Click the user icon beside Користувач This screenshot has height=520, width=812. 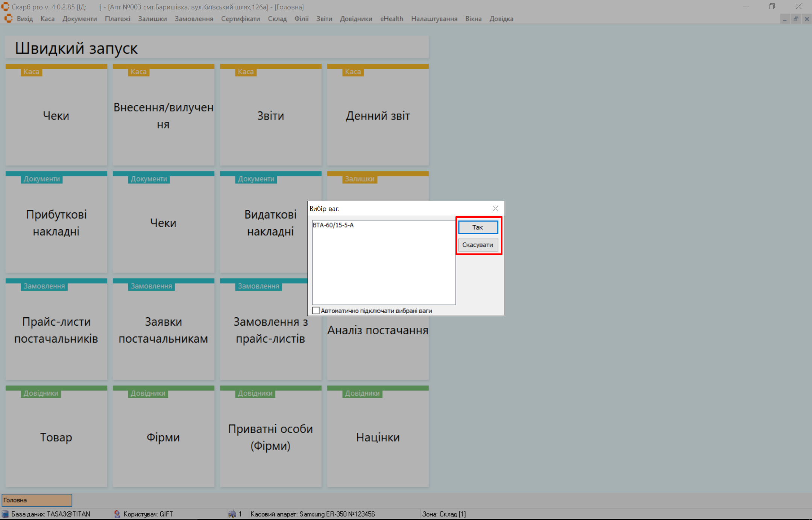click(117, 514)
